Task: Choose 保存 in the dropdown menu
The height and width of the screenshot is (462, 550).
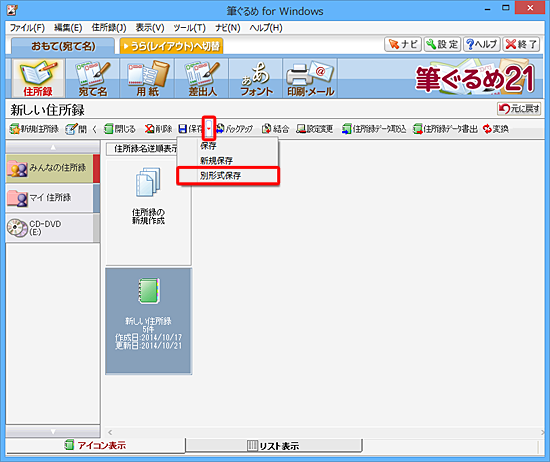Action: click(x=228, y=146)
